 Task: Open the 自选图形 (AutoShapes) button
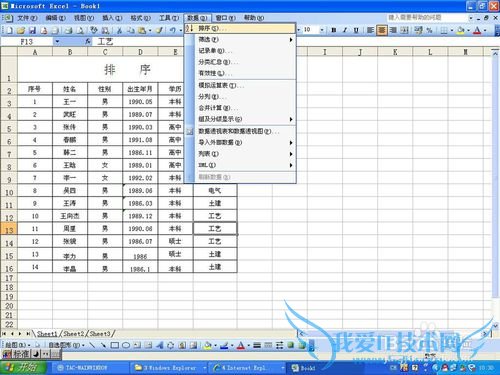click(x=66, y=345)
